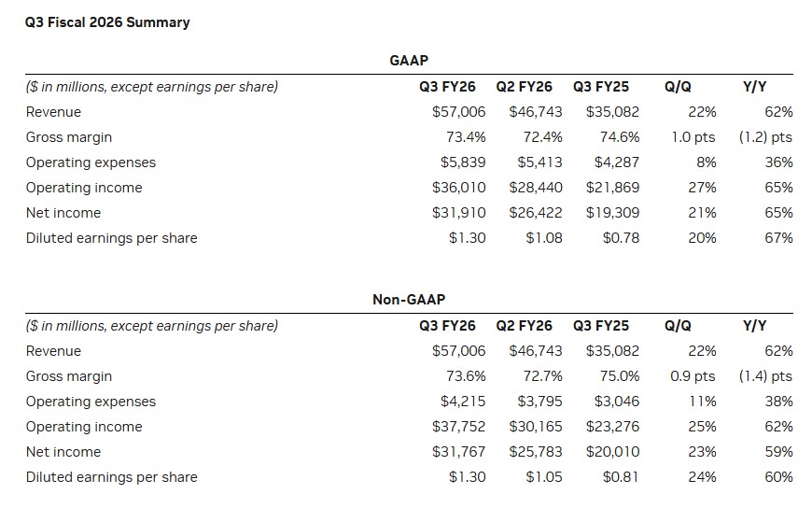Select the GAAP diluted EPS 67% Y/Y cell
This screenshot has height=508, width=812.
pyautogui.click(x=778, y=238)
